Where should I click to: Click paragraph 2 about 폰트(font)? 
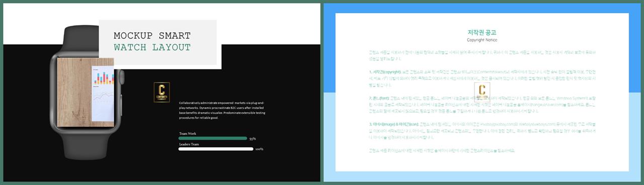coord(482,105)
